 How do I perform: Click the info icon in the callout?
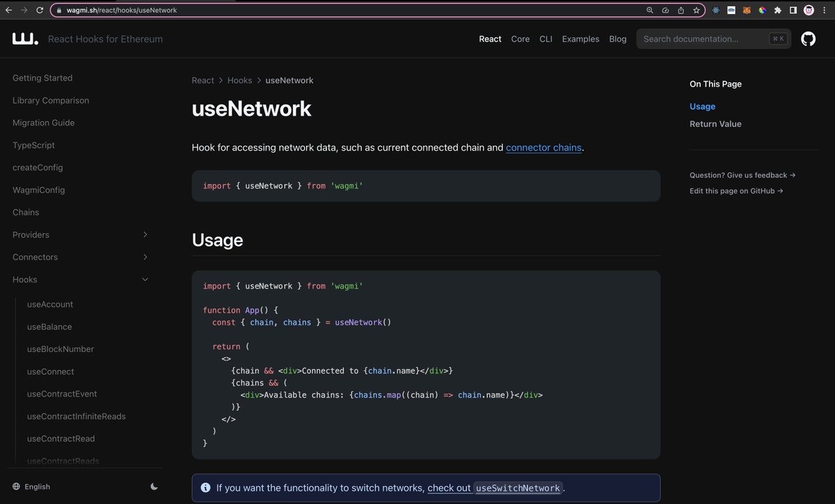[x=205, y=488]
